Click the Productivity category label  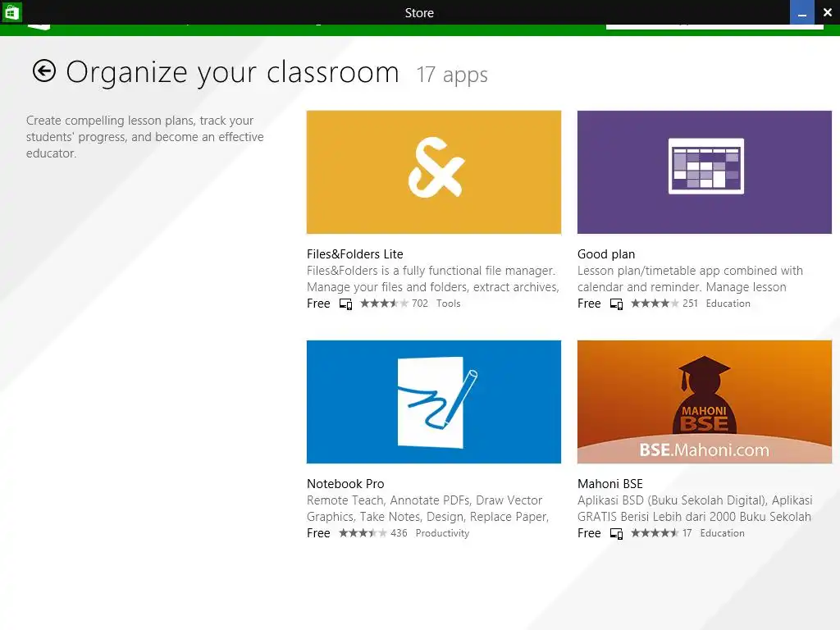(x=442, y=533)
